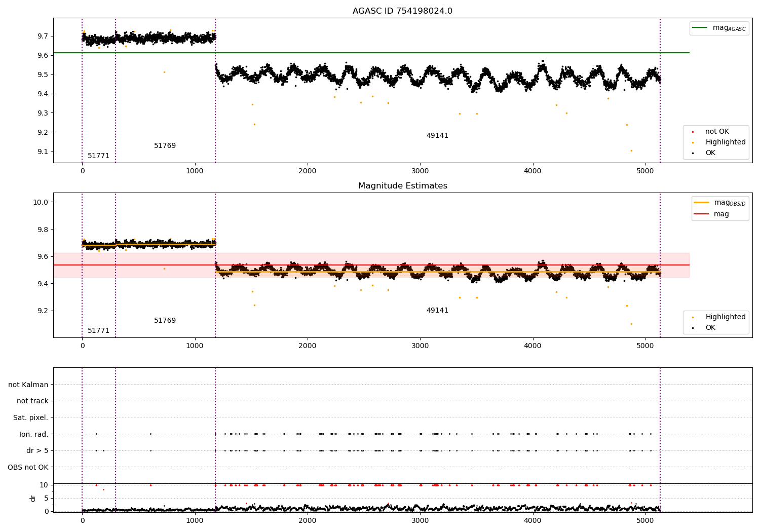The height and width of the screenshot is (532, 760).
Task: Click 'OK' legend entry in Magnitude Estimates plot
Action: [x=710, y=328]
